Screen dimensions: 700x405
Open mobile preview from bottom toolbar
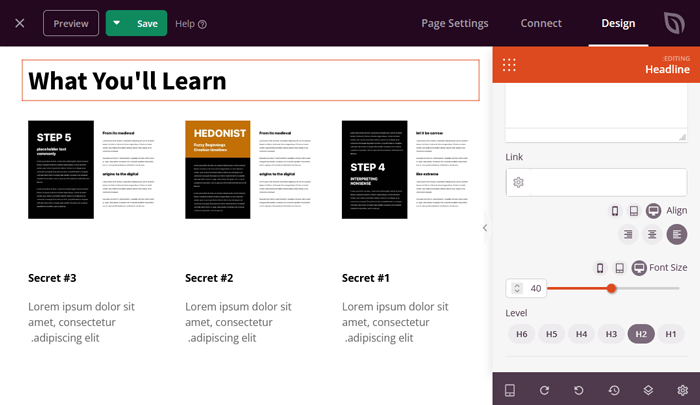(x=509, y=390)
